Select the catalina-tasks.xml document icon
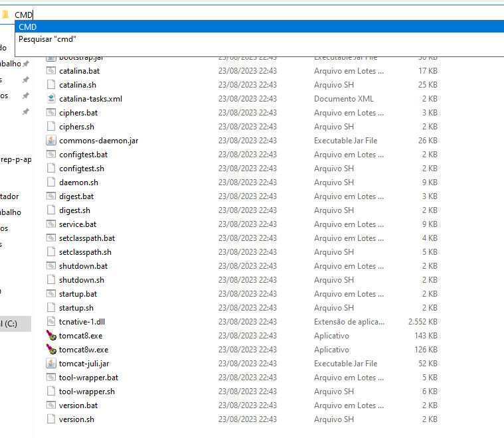This screenshot has height=438, width=504. 51,99
